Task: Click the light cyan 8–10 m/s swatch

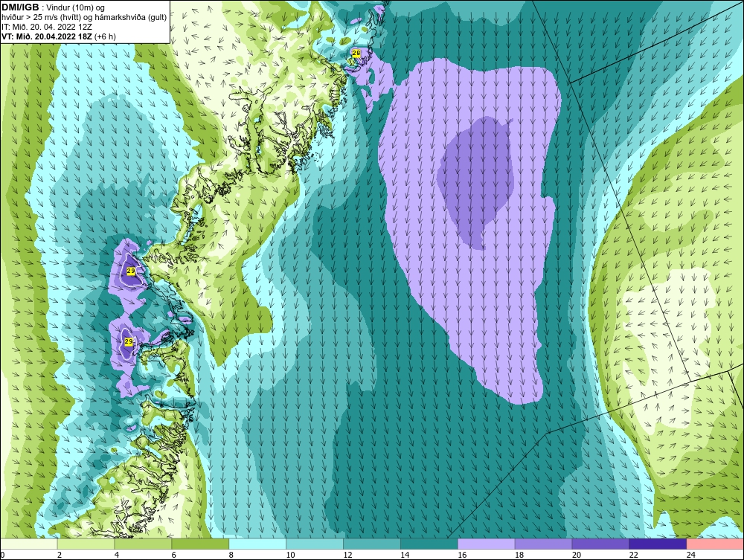Action: 257,544
